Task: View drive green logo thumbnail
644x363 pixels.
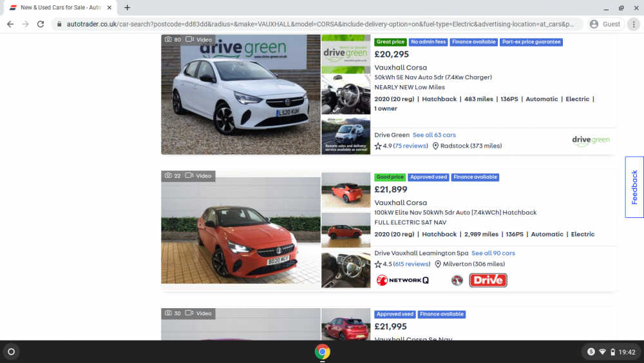Action: [346, 54]
